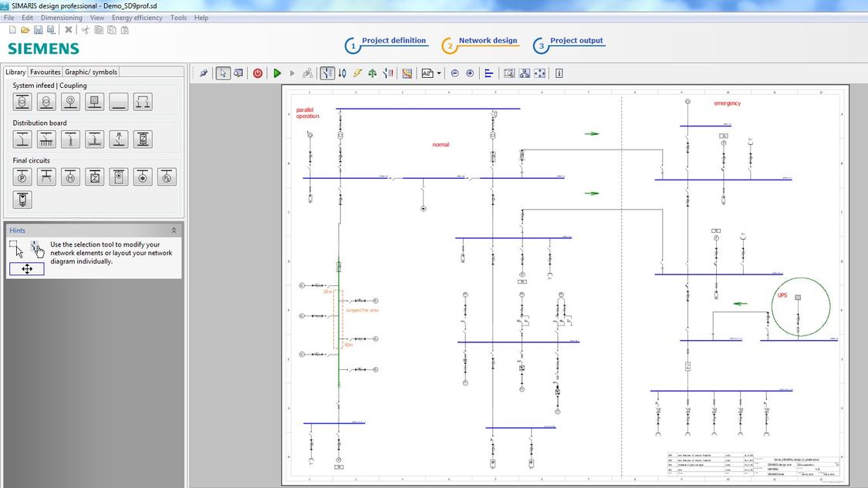Viewport: 868px width, 488px height.
Task: Add the plain busbar coupling element
Action: [119, 102]
